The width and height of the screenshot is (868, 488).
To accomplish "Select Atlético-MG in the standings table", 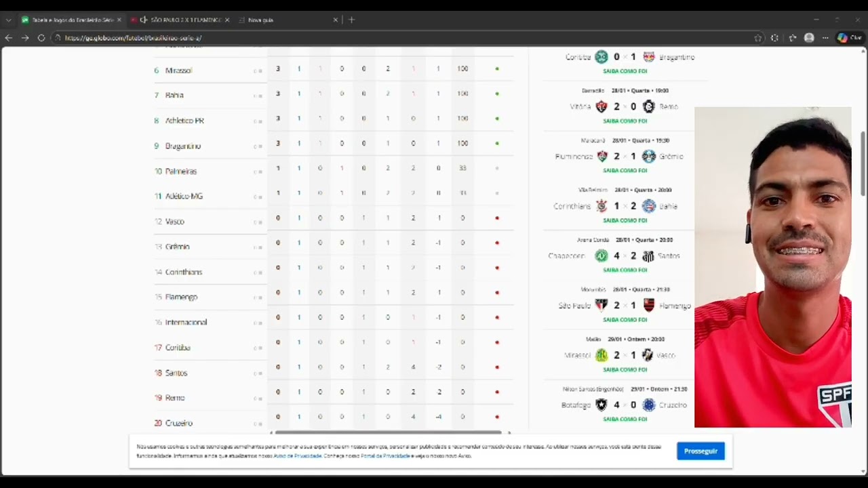I will click(184, 196).
